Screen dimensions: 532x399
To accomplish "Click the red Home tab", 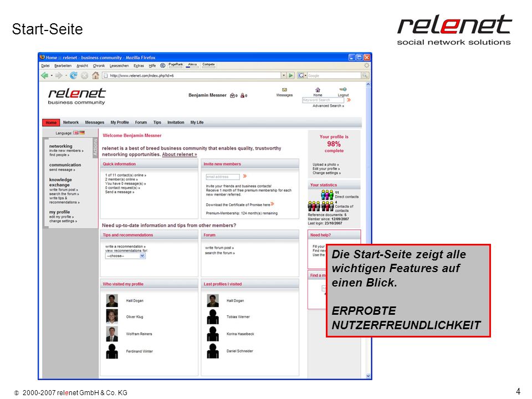I will pyautogui.click(x=51, y=122).
